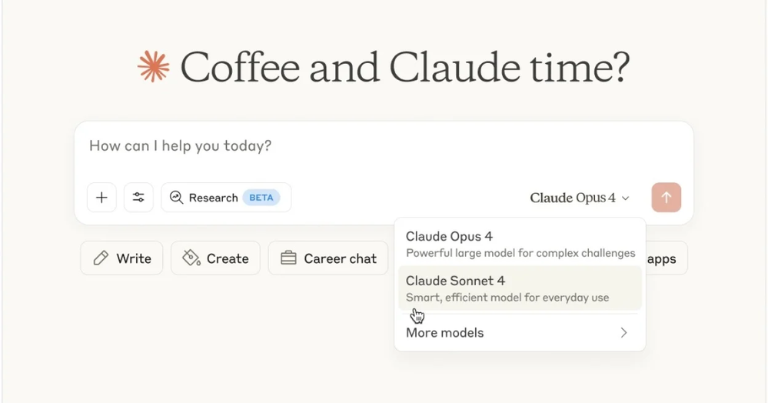Click the briefcase icon on Career chat
The image size is (768, 403).
point(288,258)
